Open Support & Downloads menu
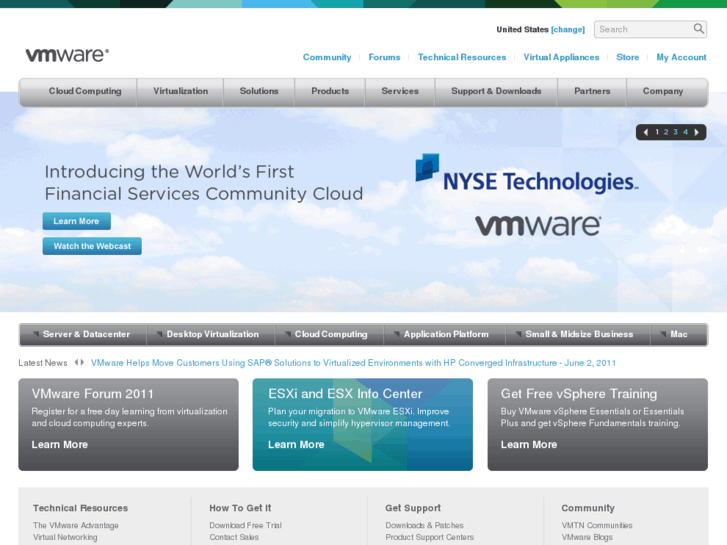The image size is (727, 545). (x=496, y=91)
